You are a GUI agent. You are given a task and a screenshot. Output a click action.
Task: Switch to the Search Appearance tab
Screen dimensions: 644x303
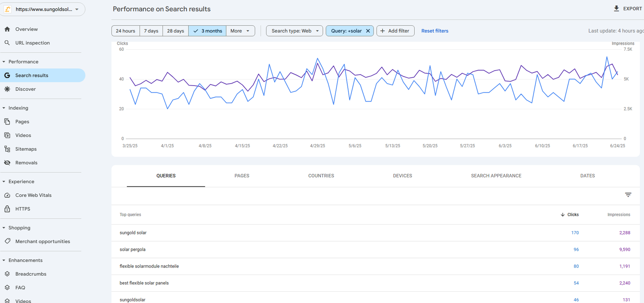tap(496, 176)
